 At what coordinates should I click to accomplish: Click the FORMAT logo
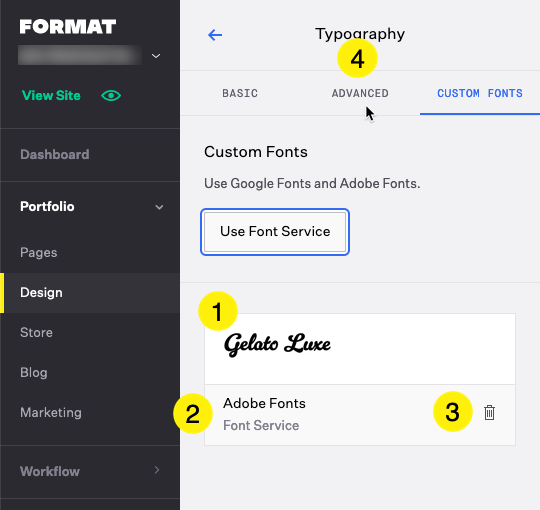coord(68,27)
